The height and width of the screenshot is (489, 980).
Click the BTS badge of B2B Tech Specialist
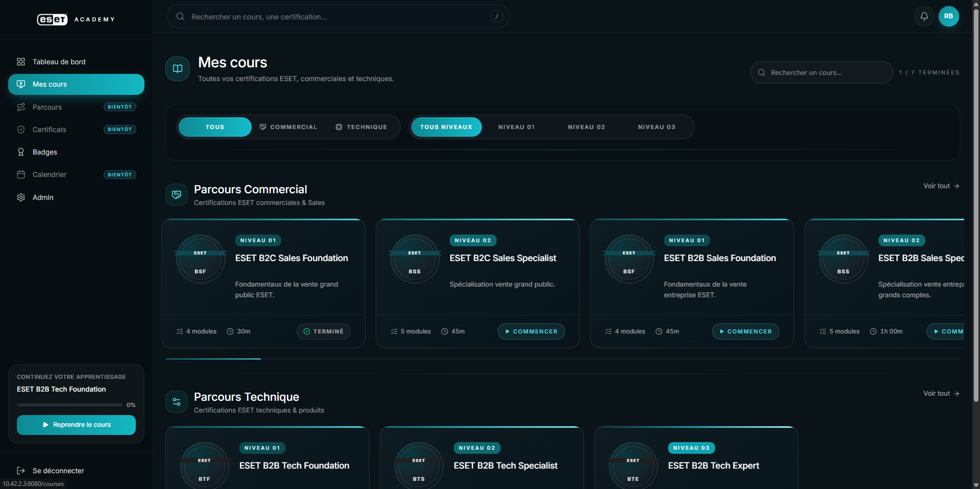[419, 466]
